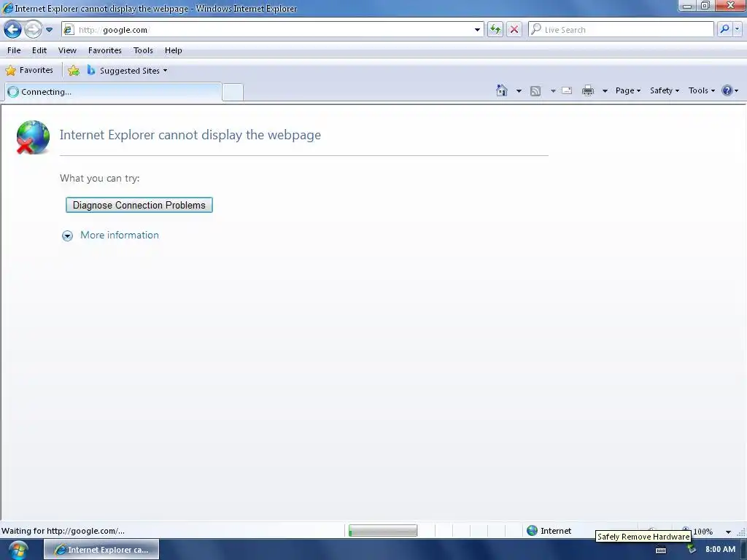Click the Forward navigation arrow

click(33, 29)
